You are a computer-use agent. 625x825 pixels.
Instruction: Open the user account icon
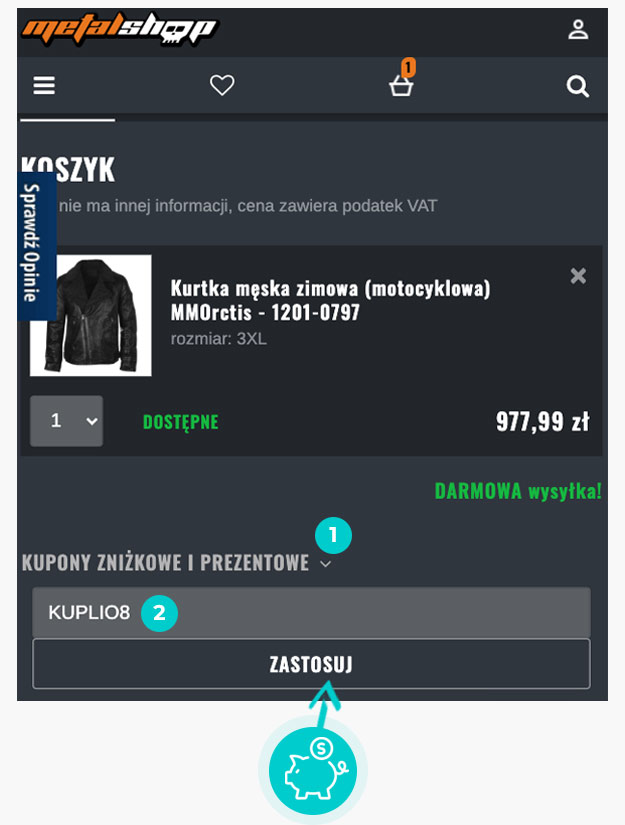pos(578,29)
